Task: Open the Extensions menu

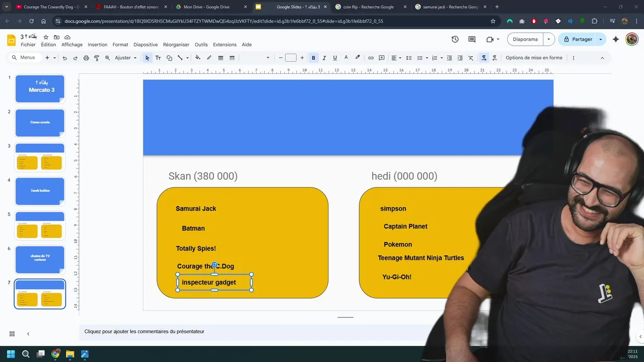Action: (224, 45)
